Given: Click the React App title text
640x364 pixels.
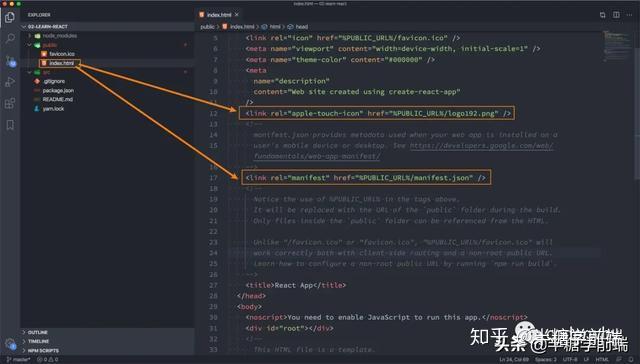Looking at the screenshot, I should pos(293,285).
